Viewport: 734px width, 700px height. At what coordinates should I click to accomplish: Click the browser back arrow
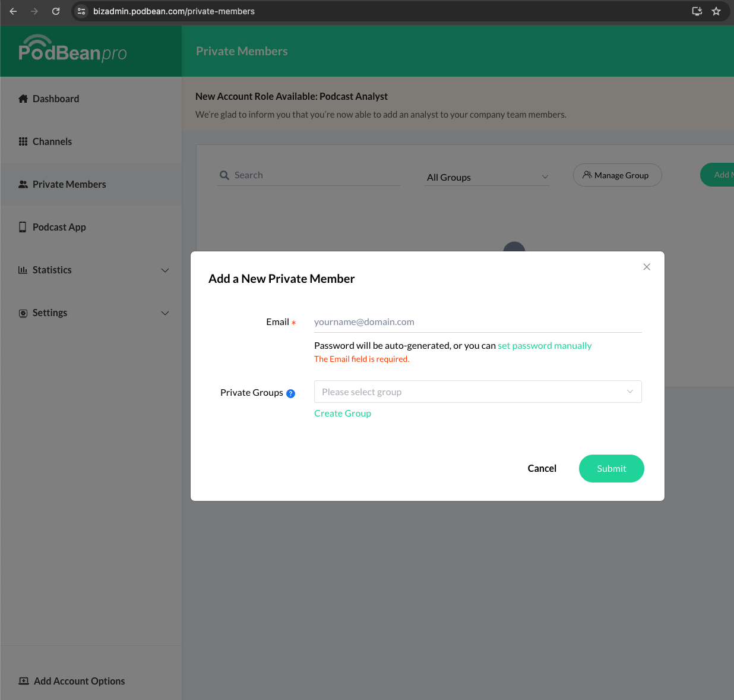tap(13, 11)
